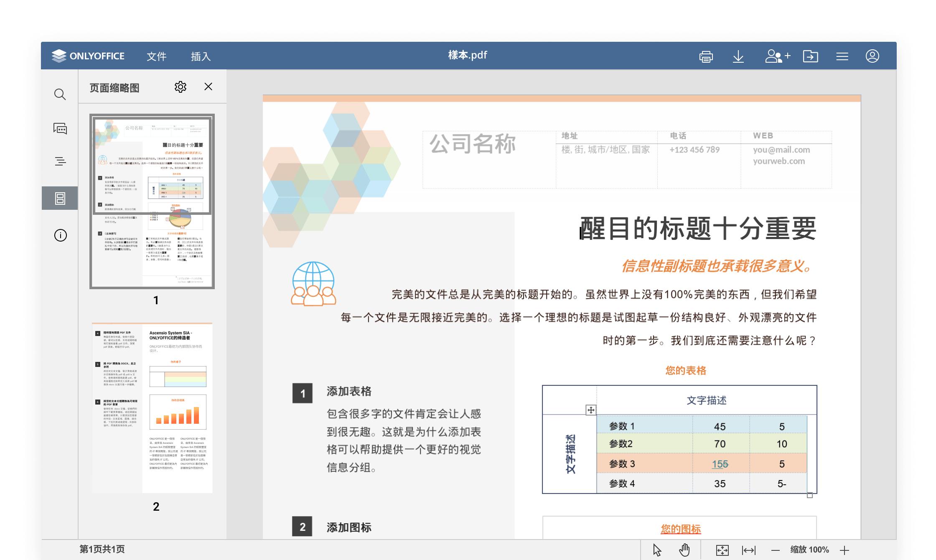936x560 pixels.
Task: Open the comments panel
Action: 60,129
